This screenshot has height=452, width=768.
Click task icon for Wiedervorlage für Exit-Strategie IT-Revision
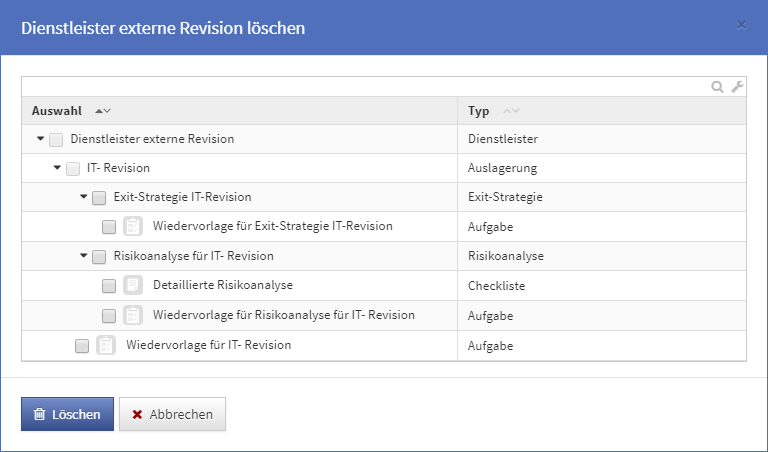133,227
